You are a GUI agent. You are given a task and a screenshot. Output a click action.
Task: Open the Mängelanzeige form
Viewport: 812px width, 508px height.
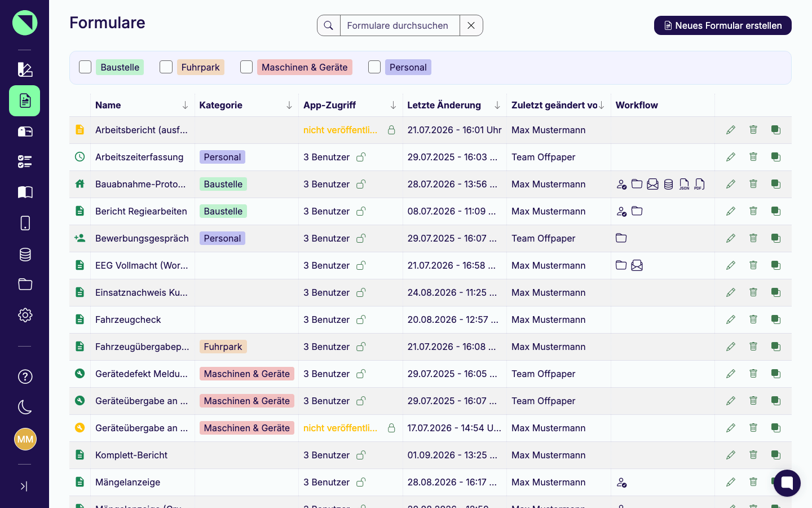coord(128,482)
